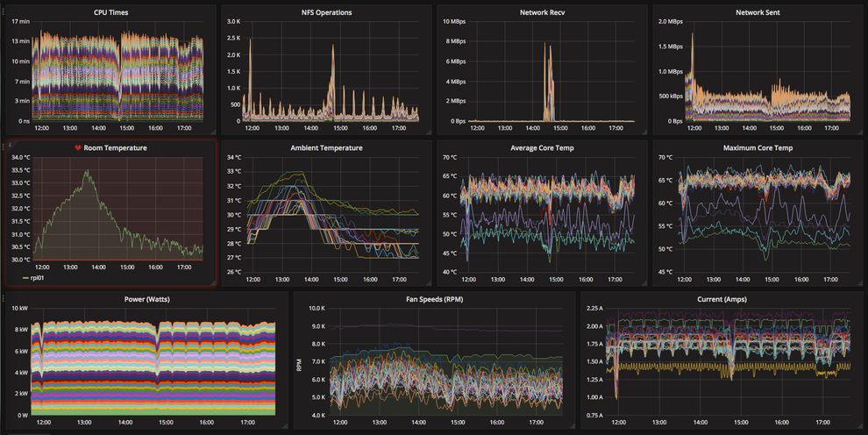Open the Fan Speeds (RPM) title menu
868x435 pixels.
tap(434, 300)
